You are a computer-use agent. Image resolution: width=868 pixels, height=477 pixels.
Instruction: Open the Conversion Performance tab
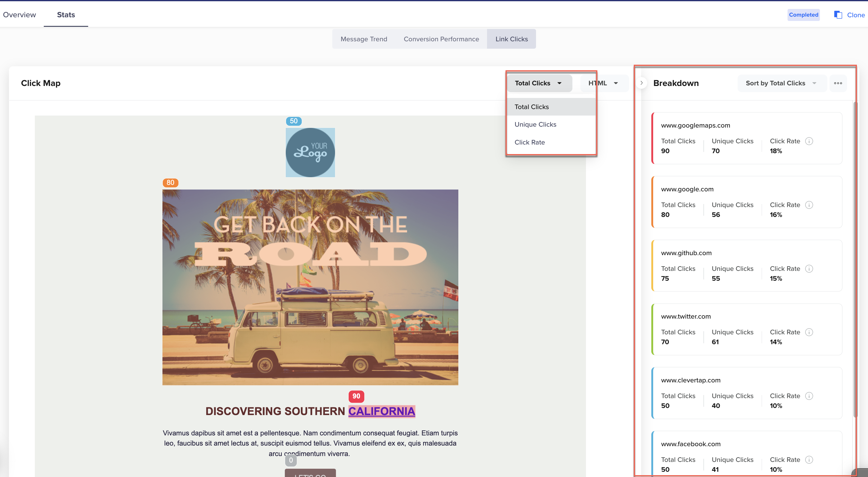(x=441, y=39)
